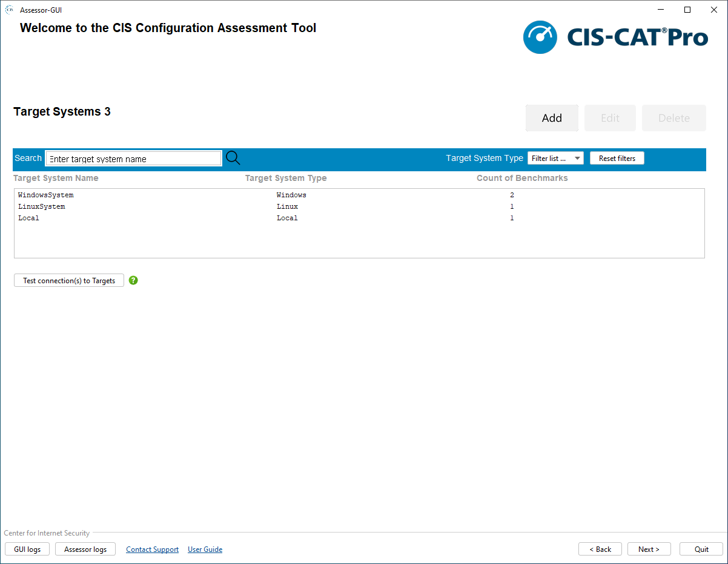Click the green help question mark icon
728x564 pixels.
(x=133, y=280)
